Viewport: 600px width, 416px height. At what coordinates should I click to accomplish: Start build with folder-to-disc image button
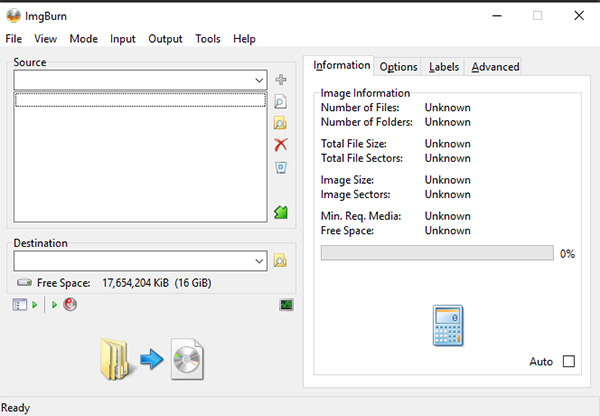coord(152,359)
